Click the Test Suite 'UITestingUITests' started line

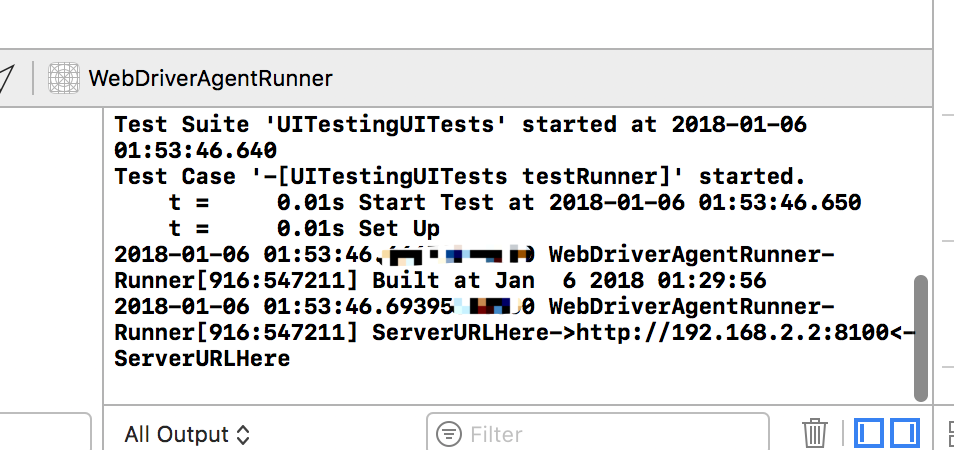[460, 125]
